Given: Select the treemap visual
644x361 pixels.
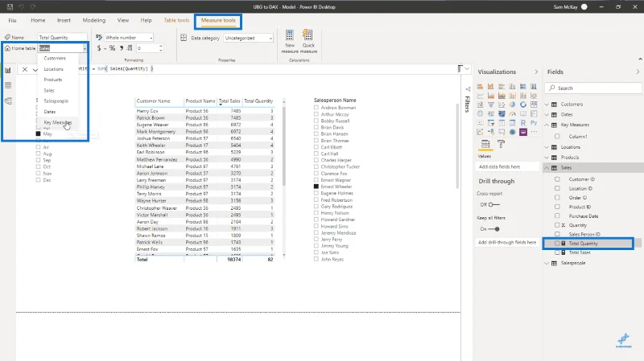Looking at the screenshot, I should click(534, 105).
